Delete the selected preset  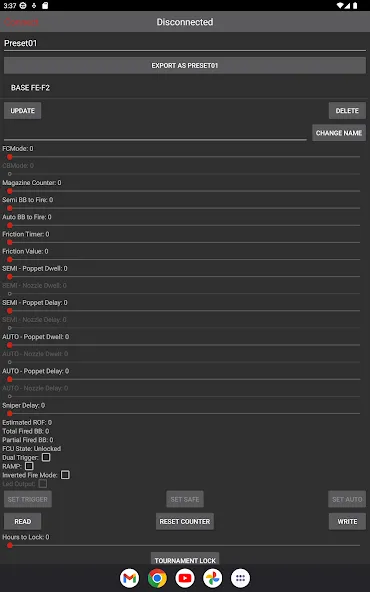point(347,111)
